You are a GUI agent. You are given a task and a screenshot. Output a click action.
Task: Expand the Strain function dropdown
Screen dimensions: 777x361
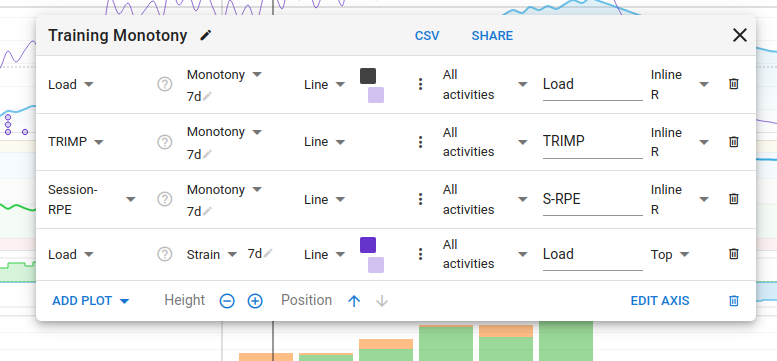(x=212, y=255)
